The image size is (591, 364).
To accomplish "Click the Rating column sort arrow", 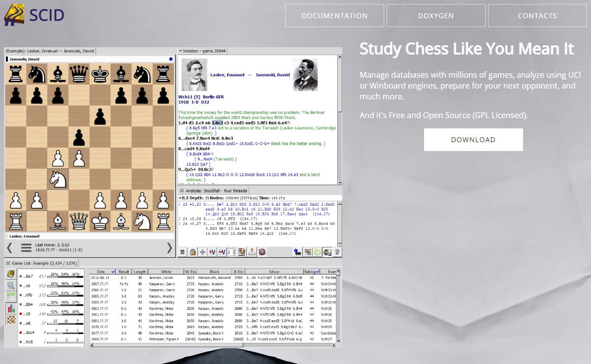I will point(318,272).
